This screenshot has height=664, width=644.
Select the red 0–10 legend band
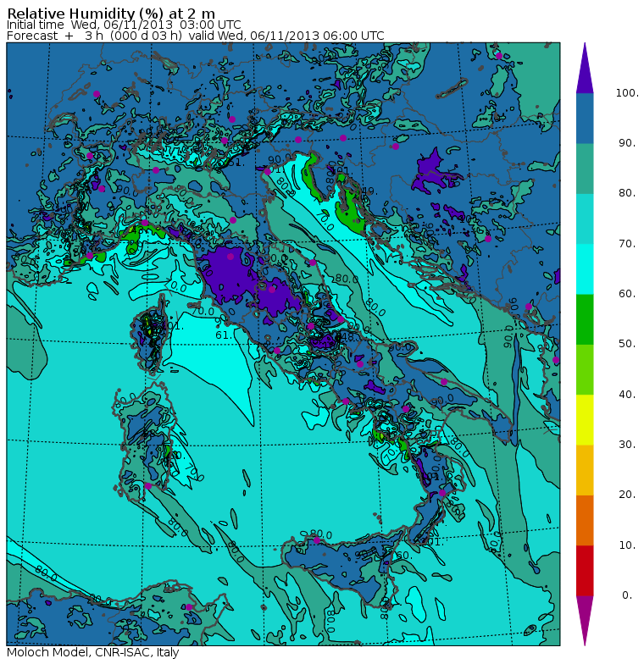coord(585,571)
